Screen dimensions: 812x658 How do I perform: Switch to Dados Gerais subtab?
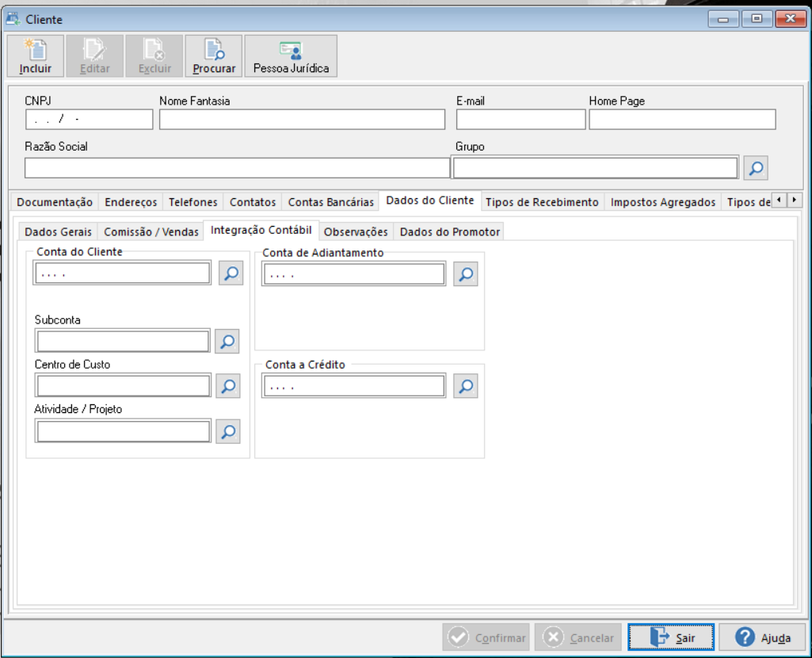58,231
